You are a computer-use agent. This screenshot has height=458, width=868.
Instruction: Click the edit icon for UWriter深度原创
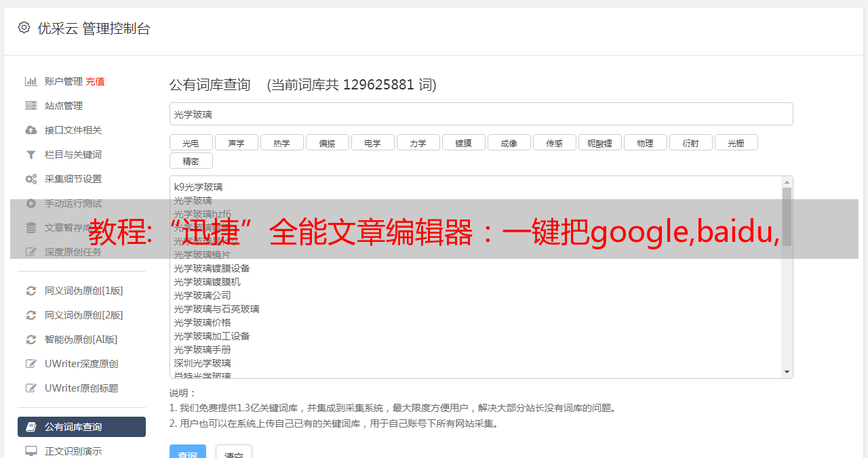coord(31,364)
